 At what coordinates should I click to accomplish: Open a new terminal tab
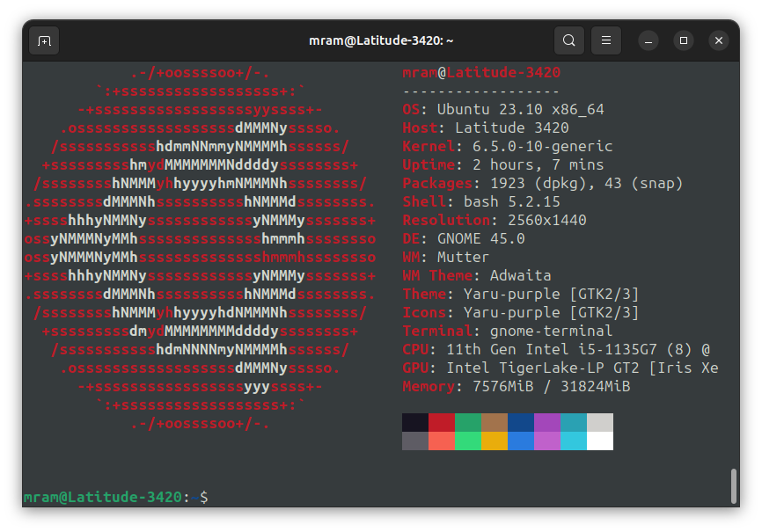[44, 40]
